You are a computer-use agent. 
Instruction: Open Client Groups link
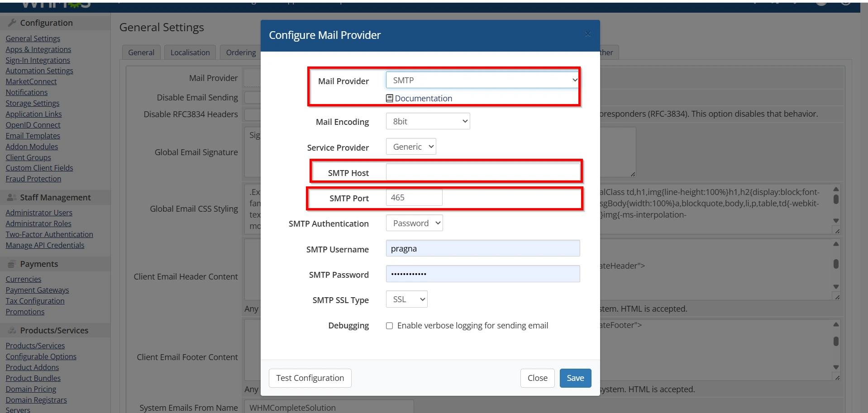(28, 157)
